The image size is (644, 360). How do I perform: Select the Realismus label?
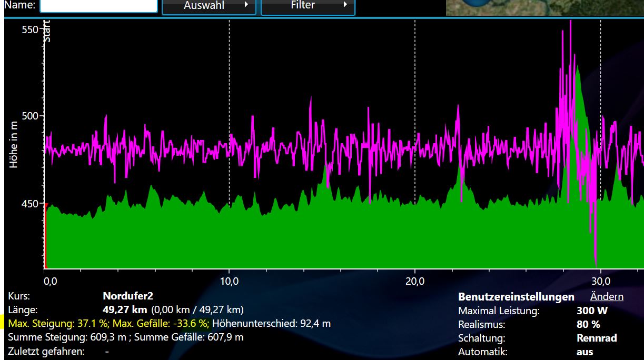(x=481, y=325)
